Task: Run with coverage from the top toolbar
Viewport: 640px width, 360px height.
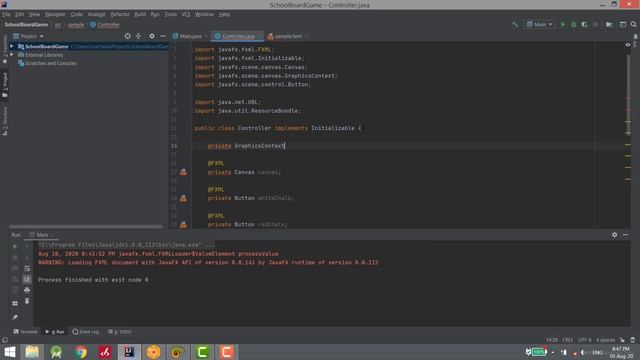Action: [584, 24]
